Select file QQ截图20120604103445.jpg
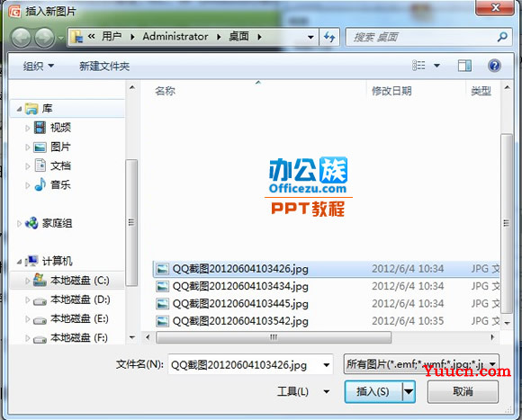 (240, 304)
